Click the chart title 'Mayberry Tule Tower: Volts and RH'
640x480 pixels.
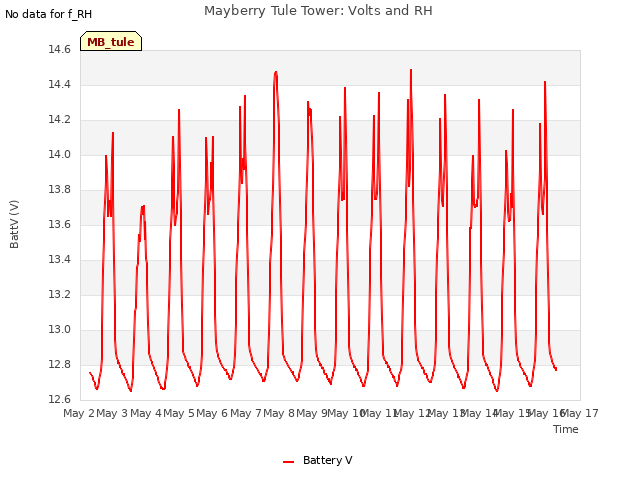pyautogui.click(x=318, y=11)
